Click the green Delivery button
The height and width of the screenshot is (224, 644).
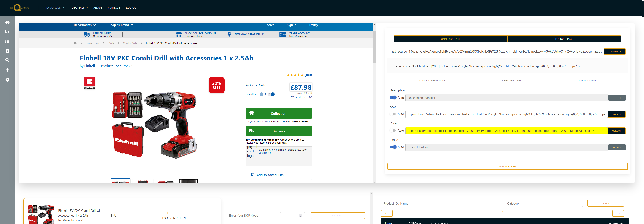click(x=278, y=131)
